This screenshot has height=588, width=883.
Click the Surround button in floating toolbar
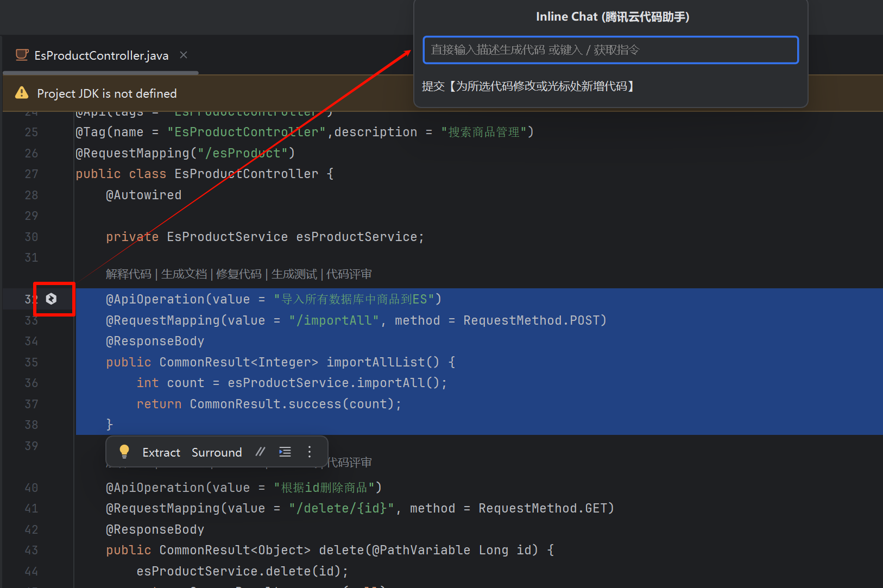click(x=217, y=452)
